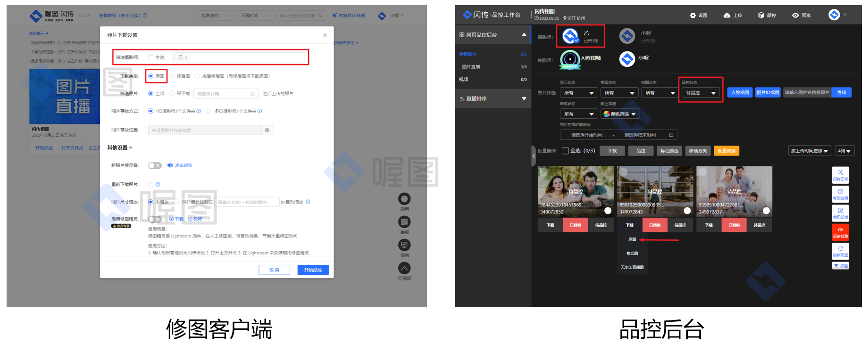Select the 挑后修后图 radio option
The width and height of the screenshot is (868, 344).
[198, 76]
